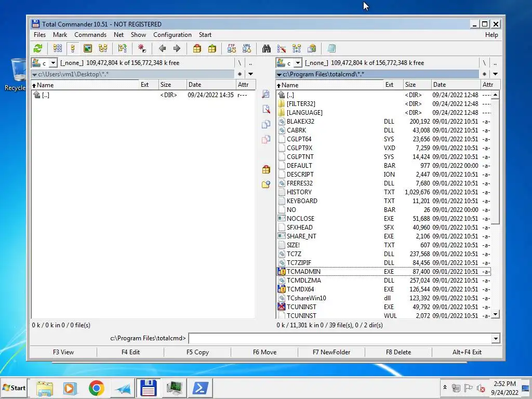This screenshot has width=532, height=399.
Task: Click the Alt+F4 Exit button
Action: pyautogui.click(x=467, y=352)
